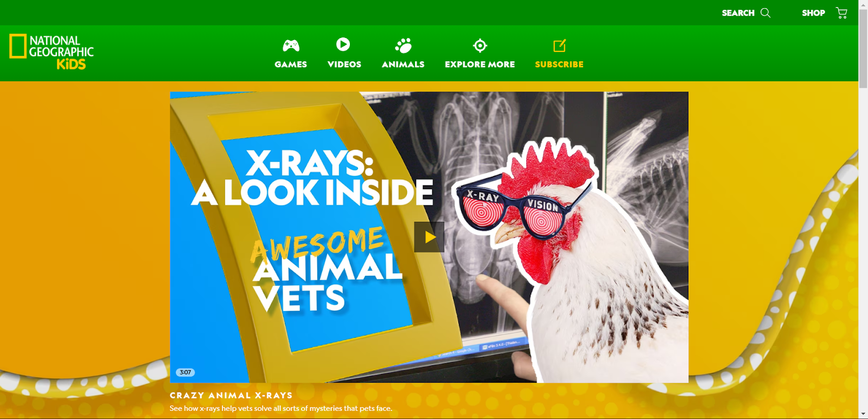
Task: Click the X-Rays video thumbnail image
Action: pos(429,237)
